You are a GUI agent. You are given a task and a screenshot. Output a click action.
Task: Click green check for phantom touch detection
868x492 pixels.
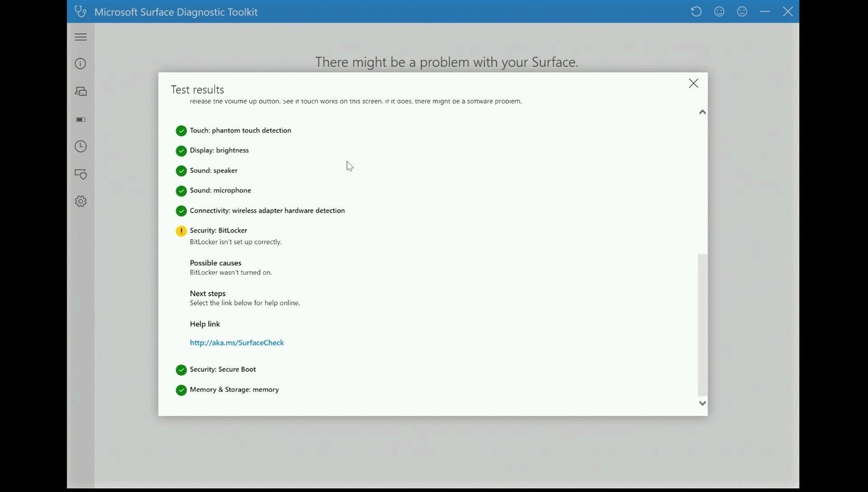coord(181,131)
